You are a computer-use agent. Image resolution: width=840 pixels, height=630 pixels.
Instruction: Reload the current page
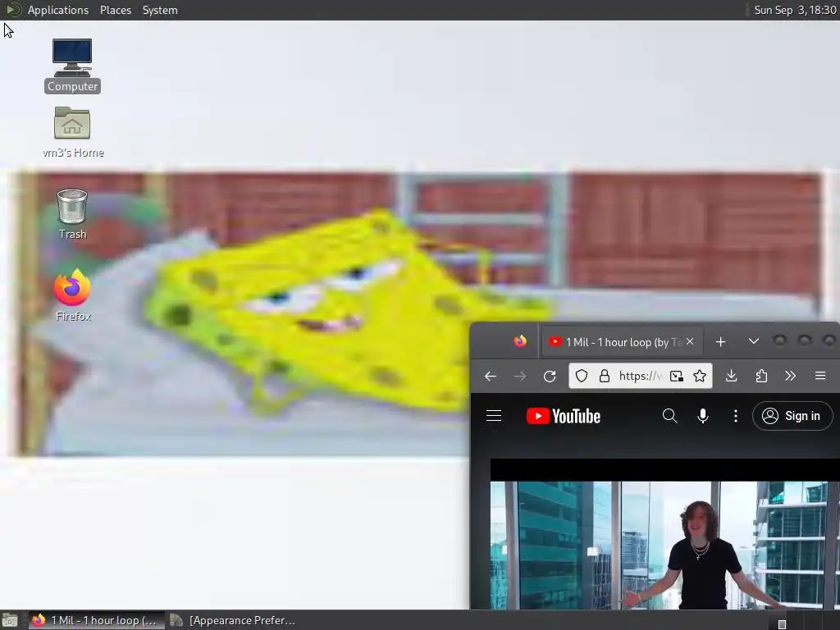pyautogui.click(x=550, y=376)
